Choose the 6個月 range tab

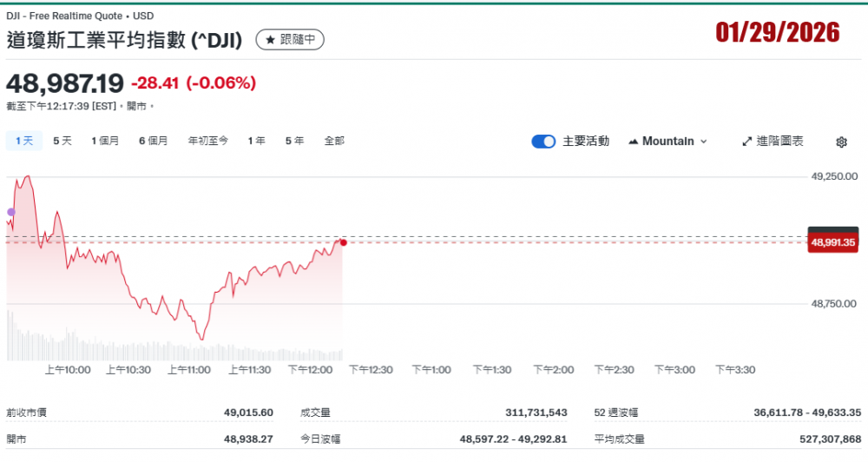(x=153, y=141)
